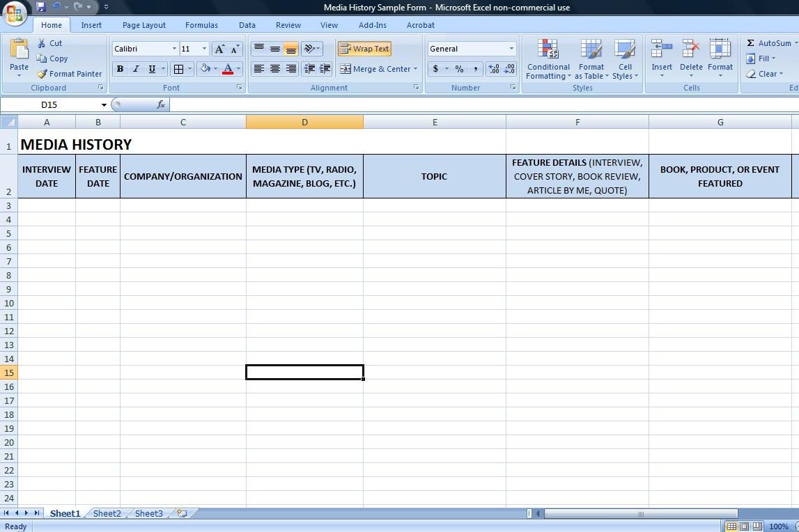799x532 pixels.
Task: Click the Format as Table icon
Action: coord(591,59)
